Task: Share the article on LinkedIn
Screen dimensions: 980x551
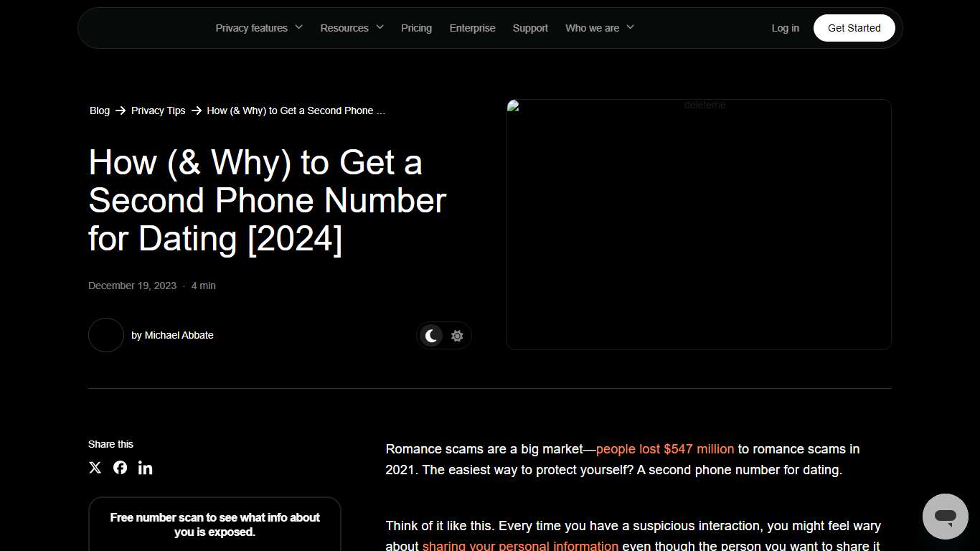Action: (145, 467)
